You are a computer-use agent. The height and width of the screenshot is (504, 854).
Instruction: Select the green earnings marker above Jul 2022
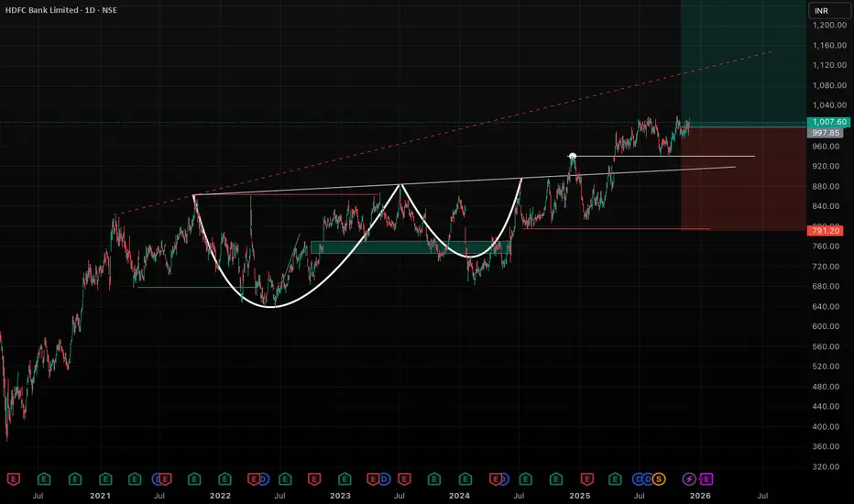pos(285,479)
